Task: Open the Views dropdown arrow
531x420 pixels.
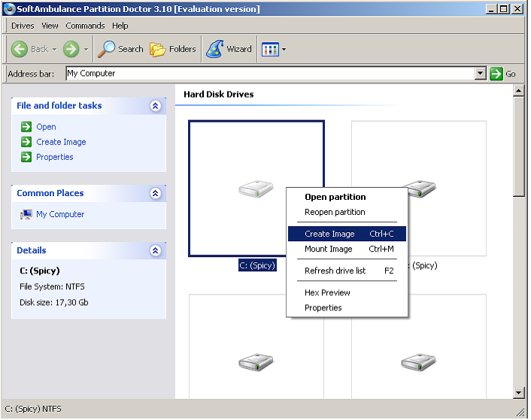Action: click(x=284, y=50)
